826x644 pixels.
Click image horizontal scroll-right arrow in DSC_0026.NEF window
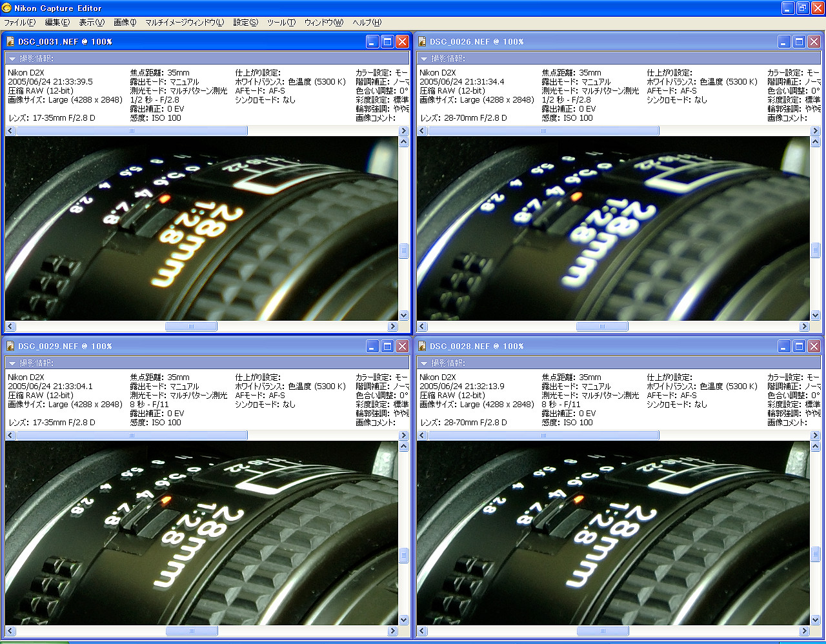804,327
